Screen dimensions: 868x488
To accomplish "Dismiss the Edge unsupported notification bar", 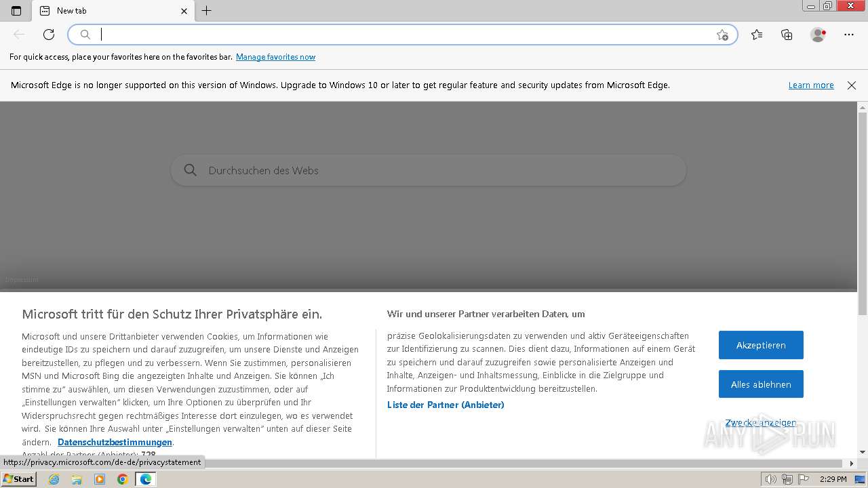I will (x=852, y=85).
